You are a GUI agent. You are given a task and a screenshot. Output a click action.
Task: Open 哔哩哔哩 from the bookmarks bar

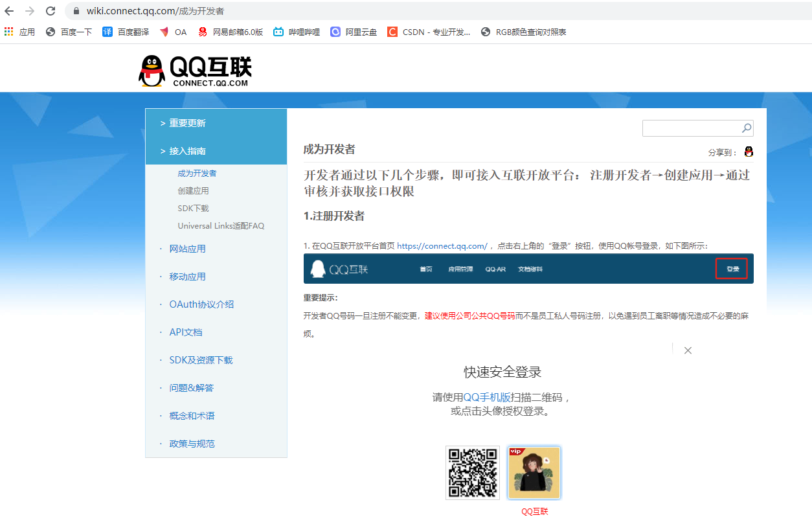point(295,31)
